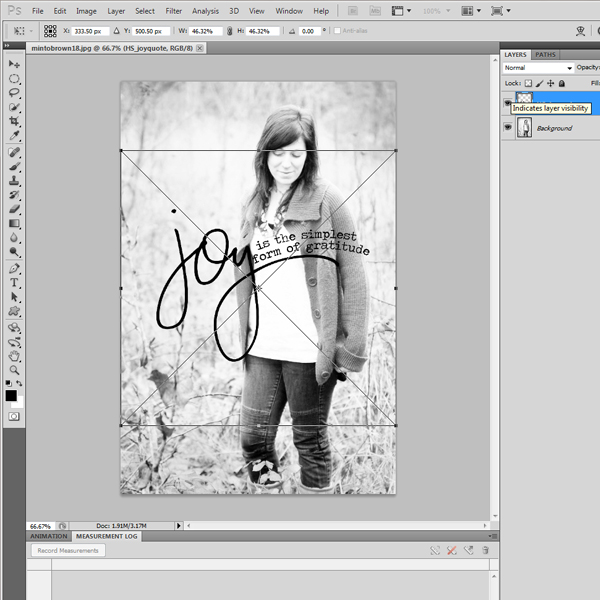Image resolution: width=600 pixels, height=600 pixels.
Task: Select the Type tool
Action: tap(14, 283)
